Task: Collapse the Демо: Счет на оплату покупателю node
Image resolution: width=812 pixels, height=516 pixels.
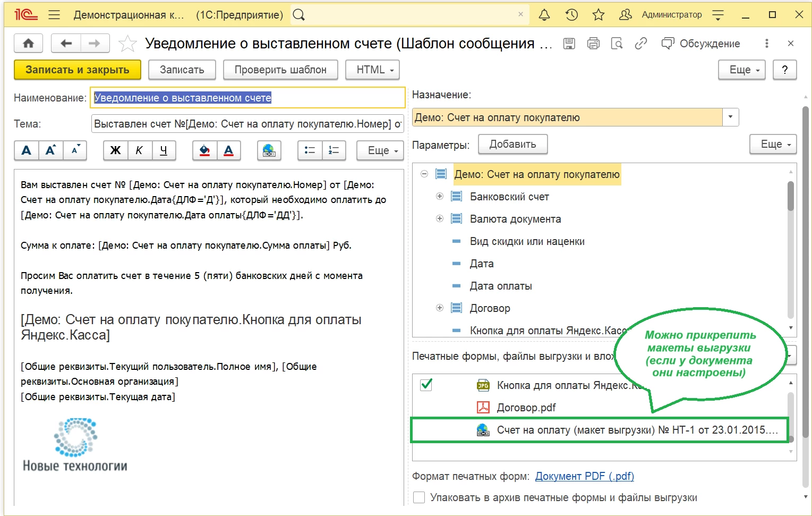Action: (424, 174)
